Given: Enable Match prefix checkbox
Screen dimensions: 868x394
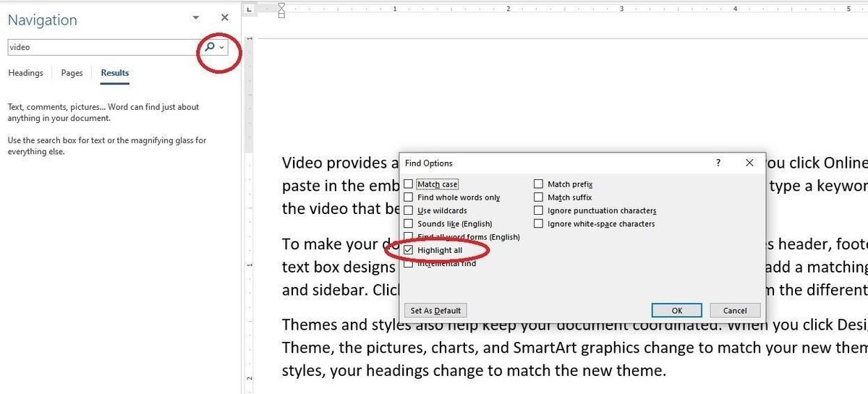Looking at the screenshot, I should tap(539, 184).
